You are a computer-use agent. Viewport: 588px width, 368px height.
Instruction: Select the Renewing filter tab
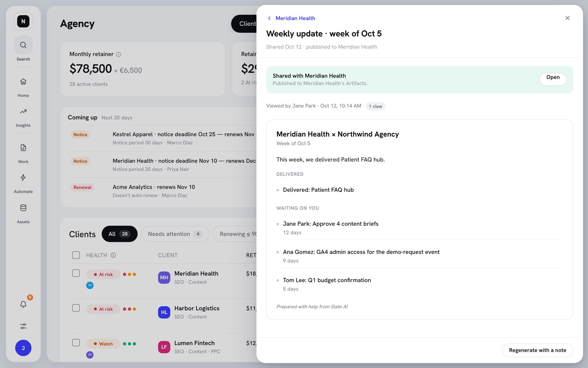click(x=235, y=234)
